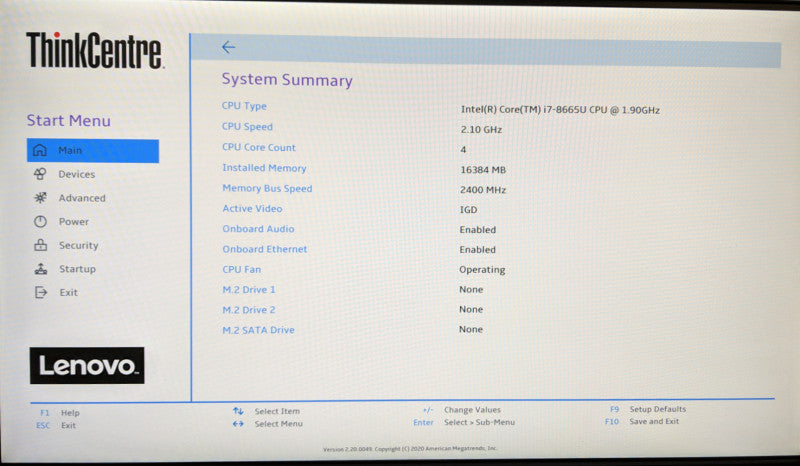This screenshot has width=800, height=466.
Task: Click the back arrow icon
Action: [228, 47]
